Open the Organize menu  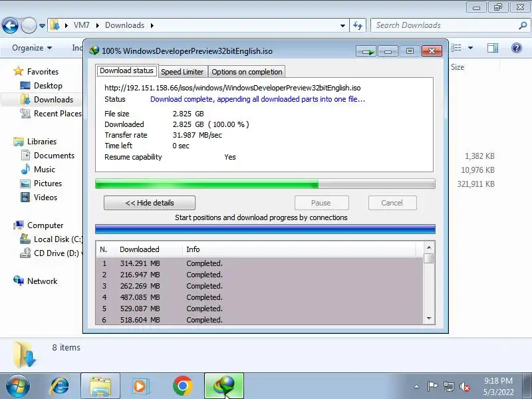(32, 48)
